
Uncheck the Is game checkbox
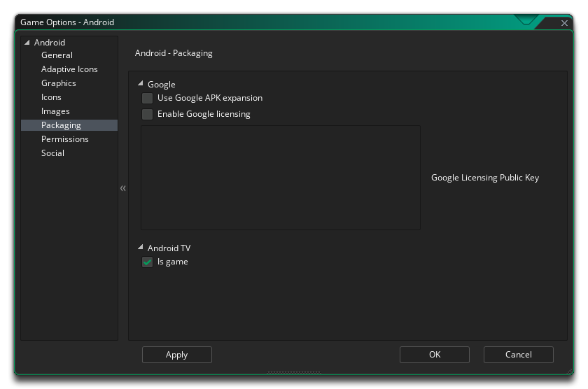click(x=147, y=262)
